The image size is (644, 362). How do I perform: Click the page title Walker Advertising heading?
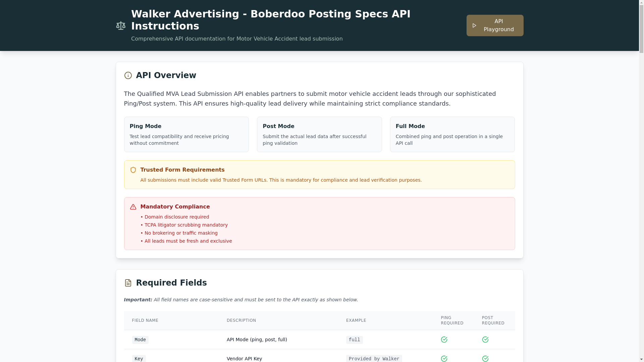(271, 20)
